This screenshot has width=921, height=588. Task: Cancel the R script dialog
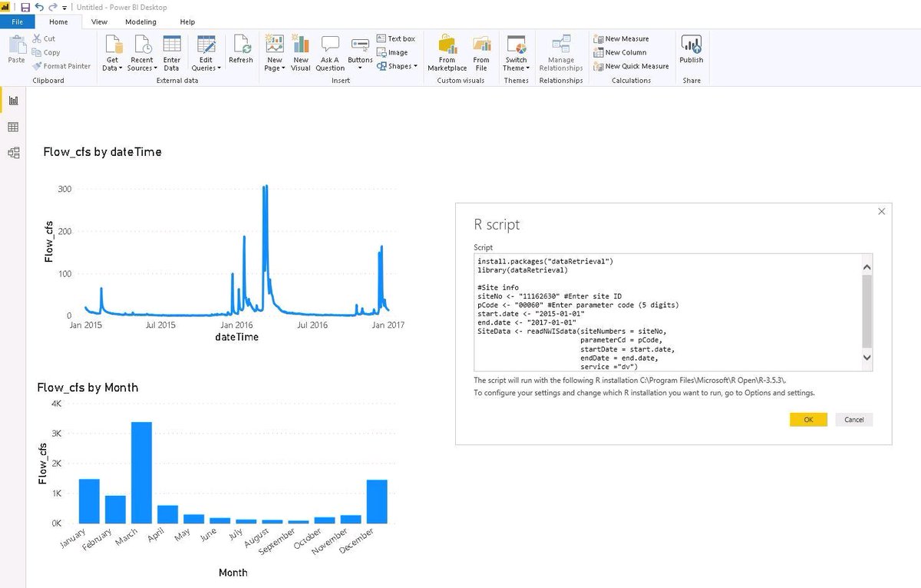(854, 420)
